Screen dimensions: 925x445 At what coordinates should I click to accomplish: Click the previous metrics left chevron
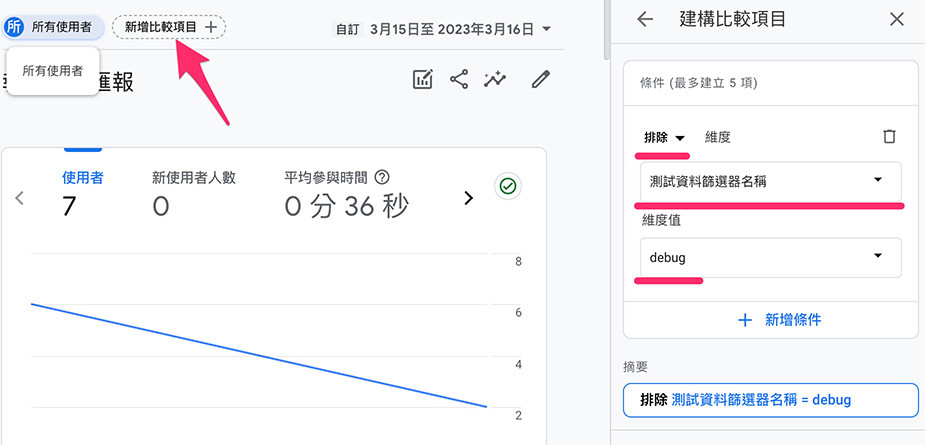click(19, 198)
